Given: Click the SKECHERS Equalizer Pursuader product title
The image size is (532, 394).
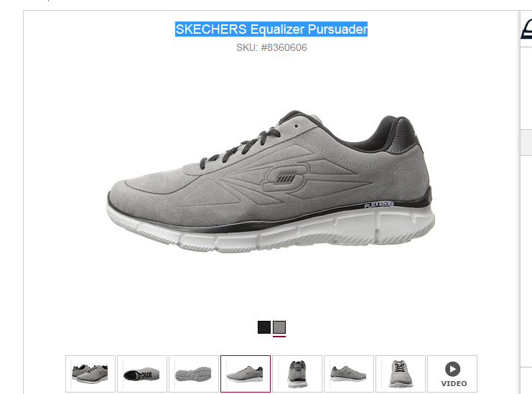Looking at the screenshot, I should (x=271, y=29).
